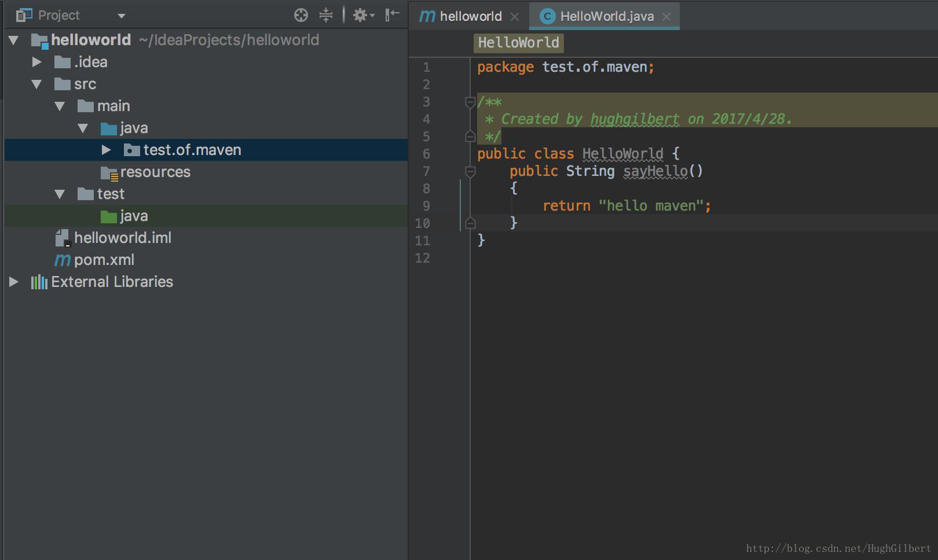The height and width of the screenshot is (560, 938).
Task: Close the helloworld editor tab
Action: click(515, 17)
